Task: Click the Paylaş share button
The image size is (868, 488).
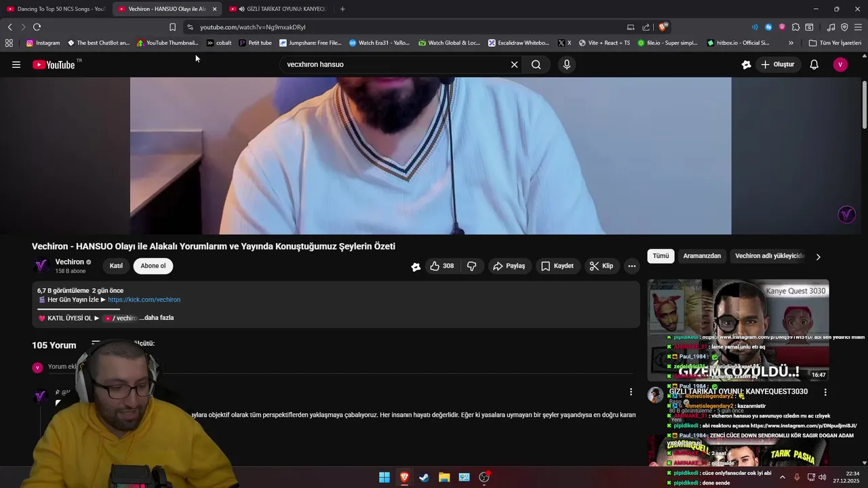Action: coord(509,266)
